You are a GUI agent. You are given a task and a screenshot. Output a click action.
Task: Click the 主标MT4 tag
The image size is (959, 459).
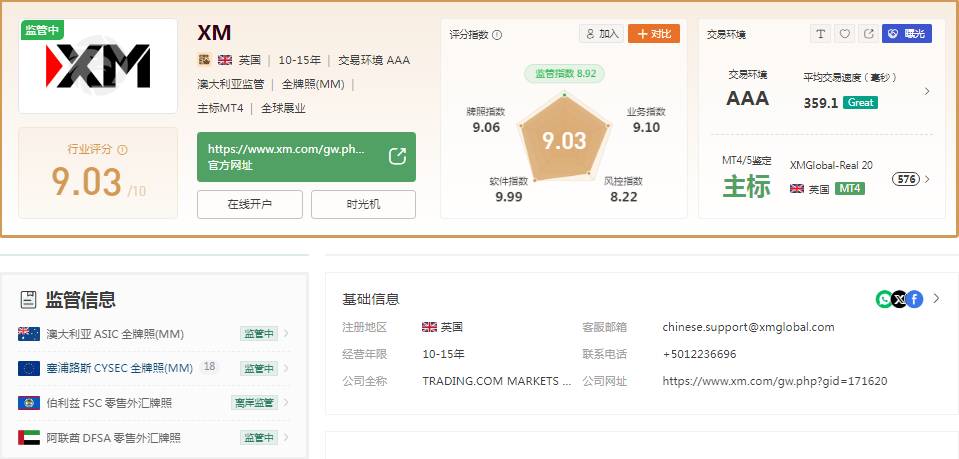pyautogui.click(x=220, y=108)
